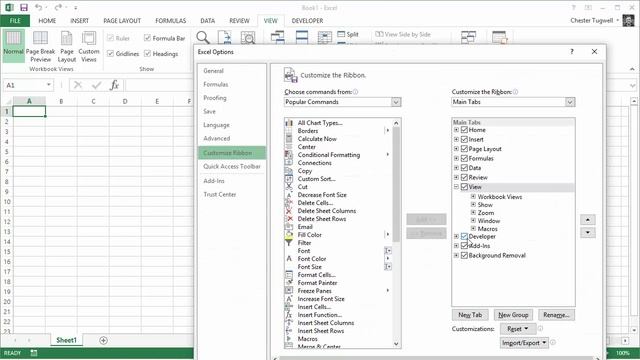The width and height of the screenshot is (640, 360).
Task: Uncheck the Data tab checkbox
Action: (x=464, y=168)
